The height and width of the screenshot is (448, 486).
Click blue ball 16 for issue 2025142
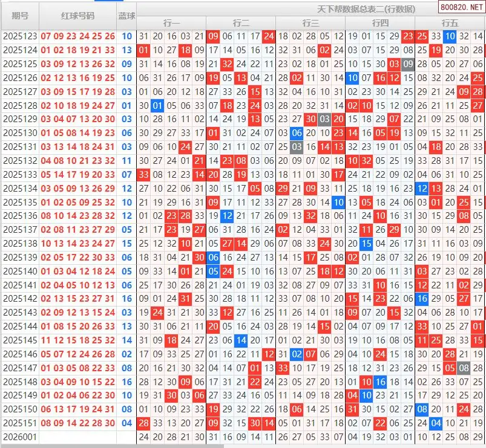126,298
